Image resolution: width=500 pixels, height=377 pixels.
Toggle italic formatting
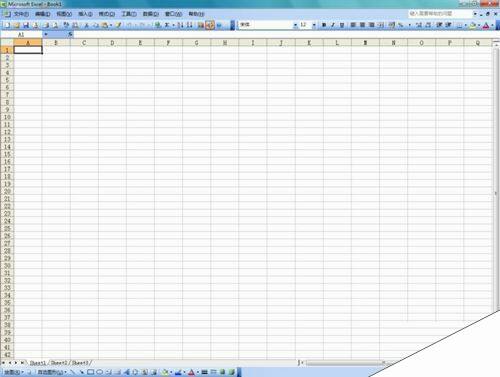(x=333, y=25)
